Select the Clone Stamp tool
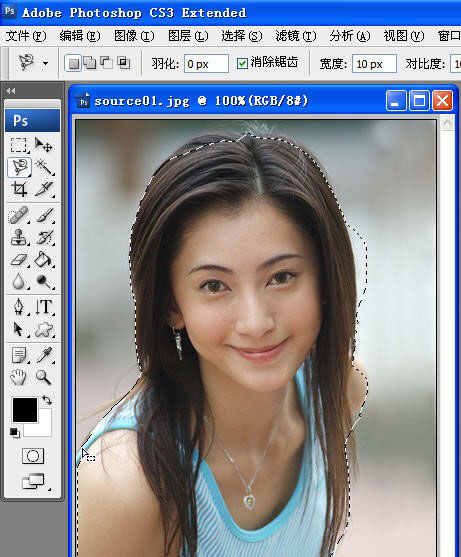461x557 pixels. pyautogui.click(x=19, y=237)
